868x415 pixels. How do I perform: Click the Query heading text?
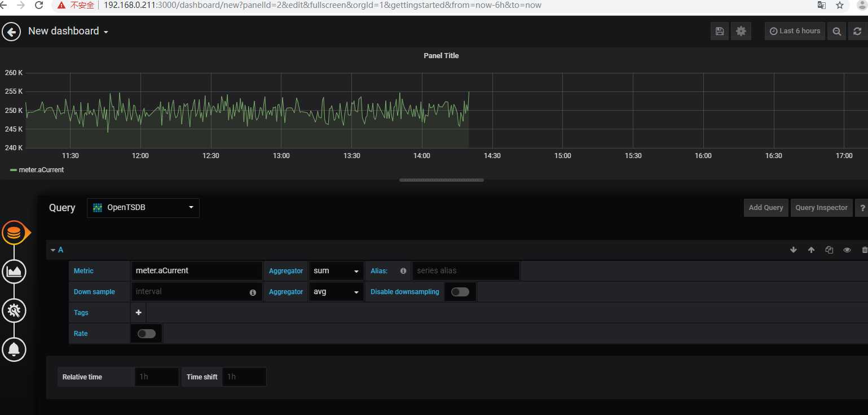coord(62,208)
